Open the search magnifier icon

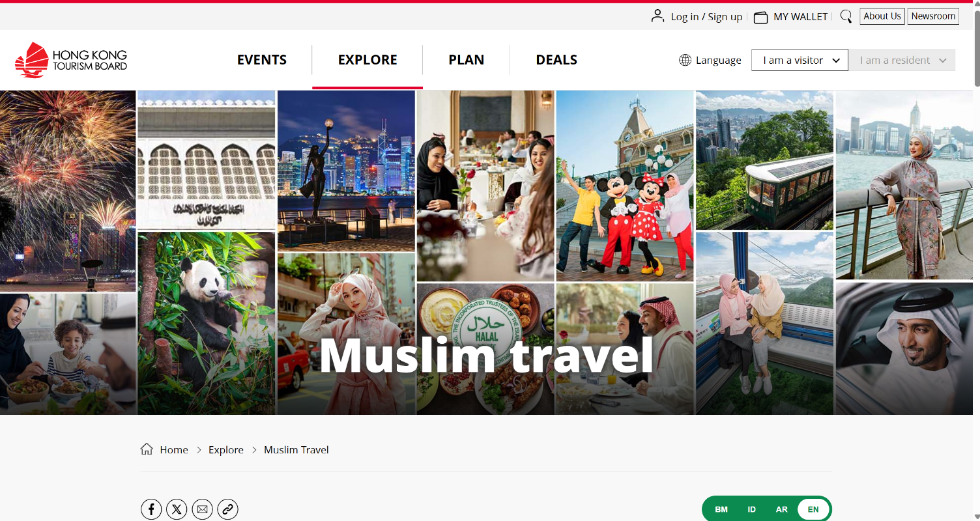[x=846, y=16]
